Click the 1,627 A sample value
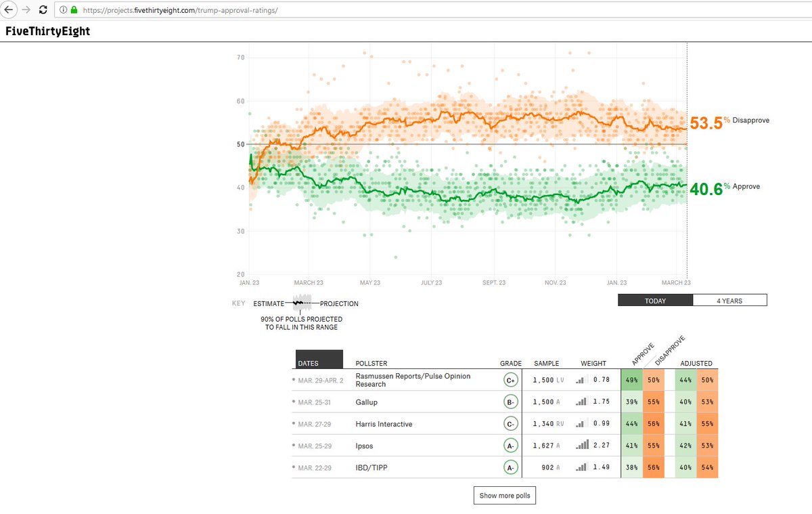This screenshot has height=514, width=812. click(546, 446)
